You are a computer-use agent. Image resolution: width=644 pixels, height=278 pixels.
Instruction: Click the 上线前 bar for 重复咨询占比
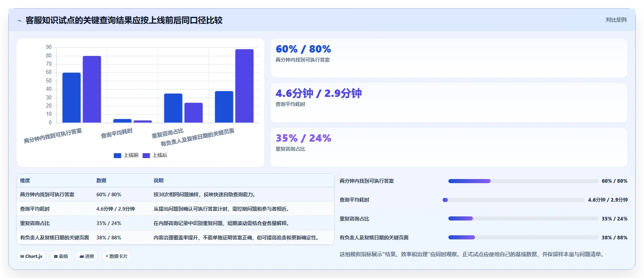point(173,108)
